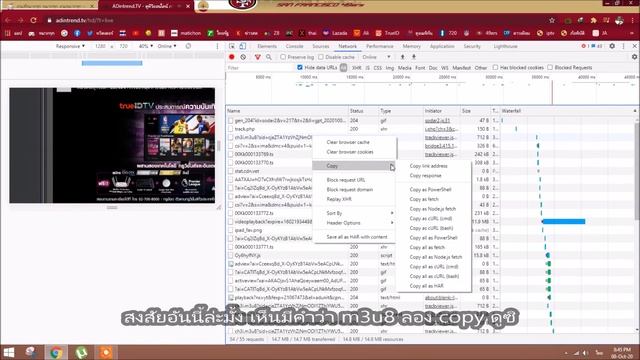Toggle the red filter funnel icon
The width and height of the screenshot is (640, 360).
click(258, 57)
